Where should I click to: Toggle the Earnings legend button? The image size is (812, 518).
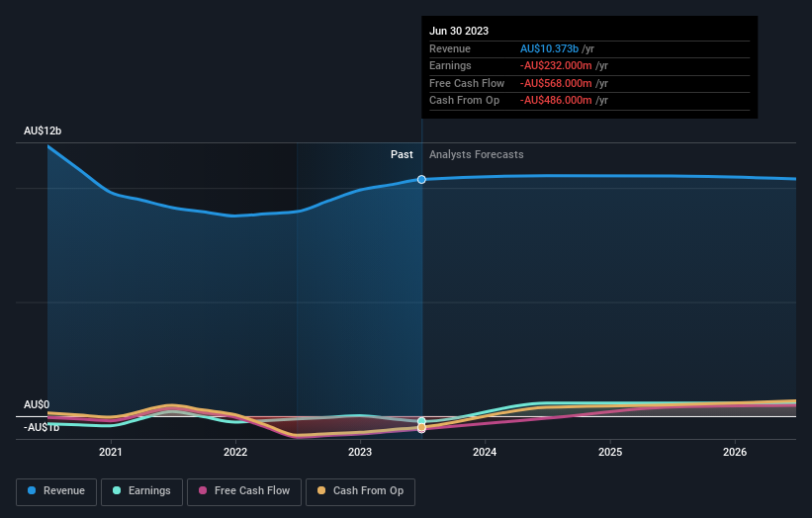pos(141,491)
